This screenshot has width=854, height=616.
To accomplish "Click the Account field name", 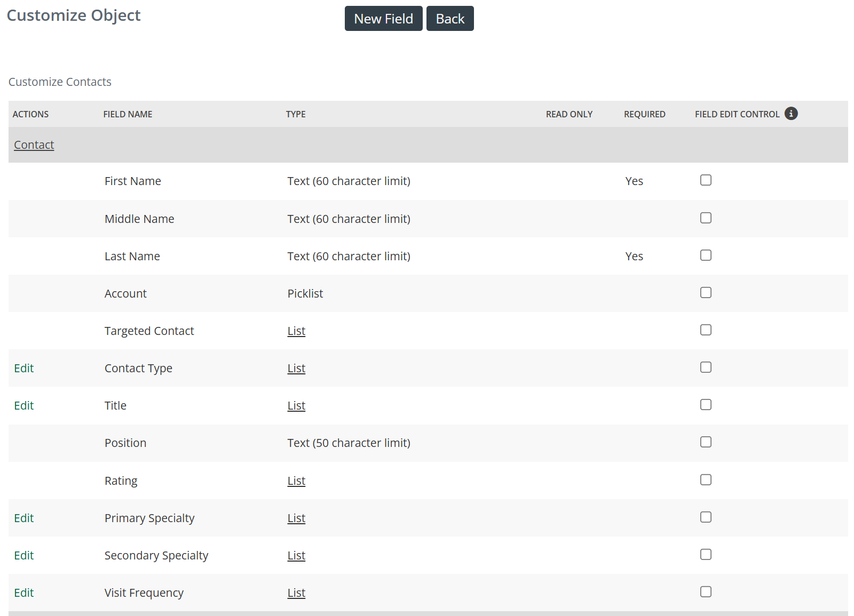I will click(x=125, y=293).
